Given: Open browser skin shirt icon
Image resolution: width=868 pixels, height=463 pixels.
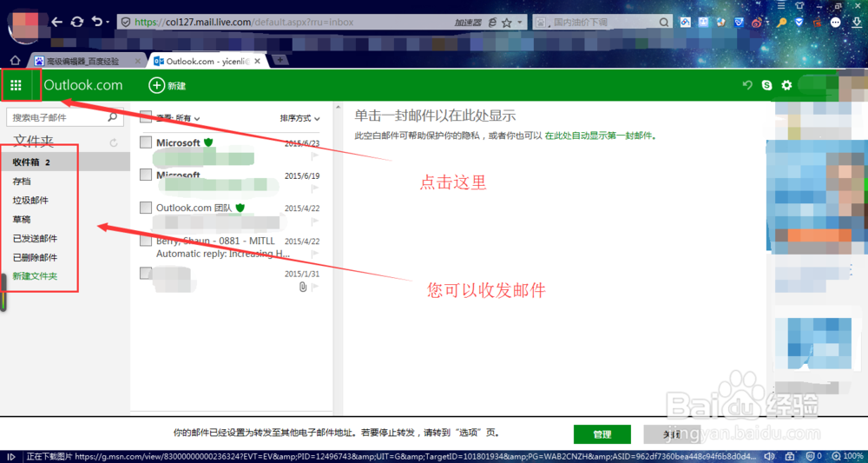Looking at the screenshot, I should (x=799, y=5).
